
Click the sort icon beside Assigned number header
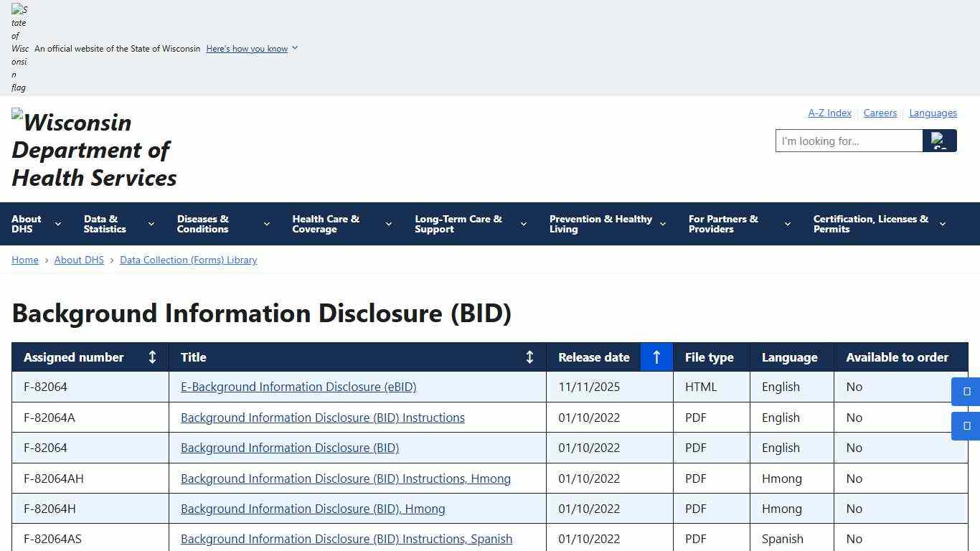[152, 357]
